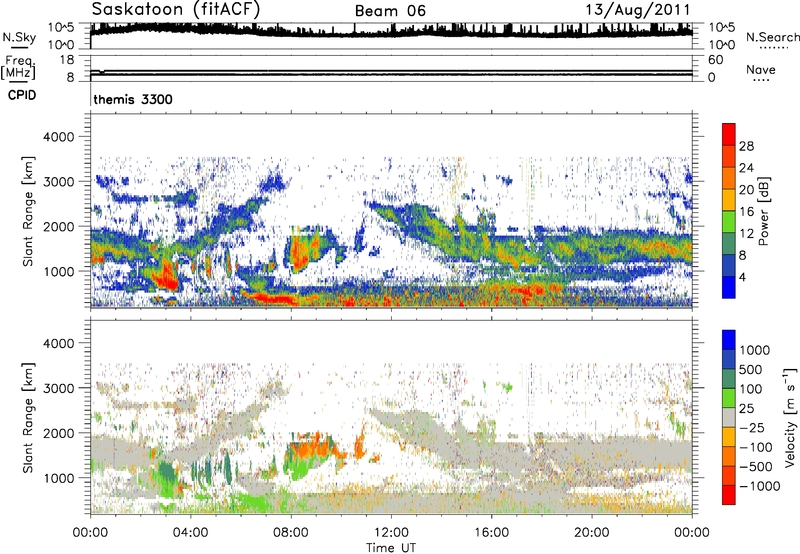Screen dimensions: 800x554
Task: Click the 'CPID' label
Action: pyautogui.click(x=22, y=95)
